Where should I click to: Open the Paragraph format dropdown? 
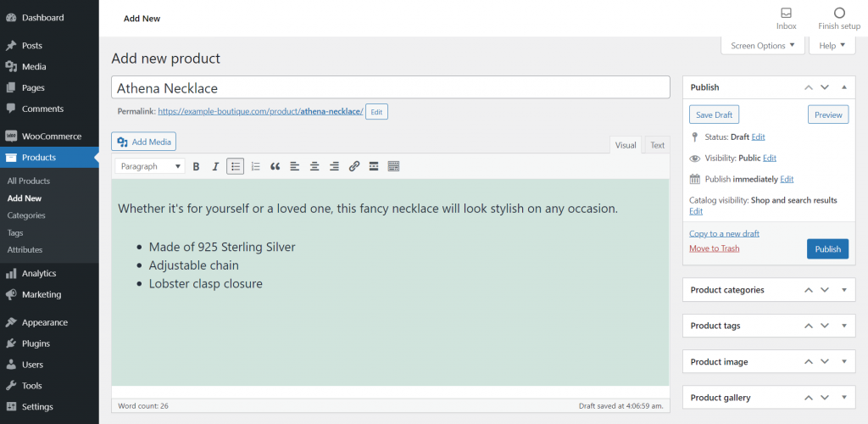(150, 167)
